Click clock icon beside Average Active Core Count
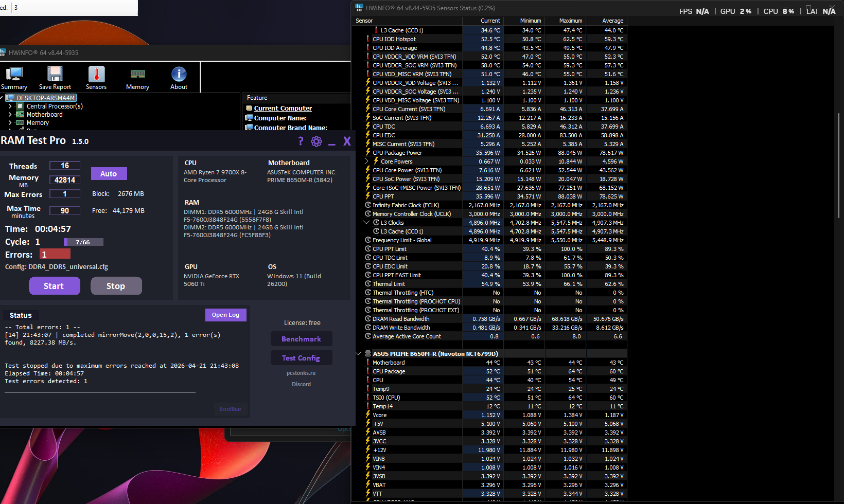 (368, 336)
